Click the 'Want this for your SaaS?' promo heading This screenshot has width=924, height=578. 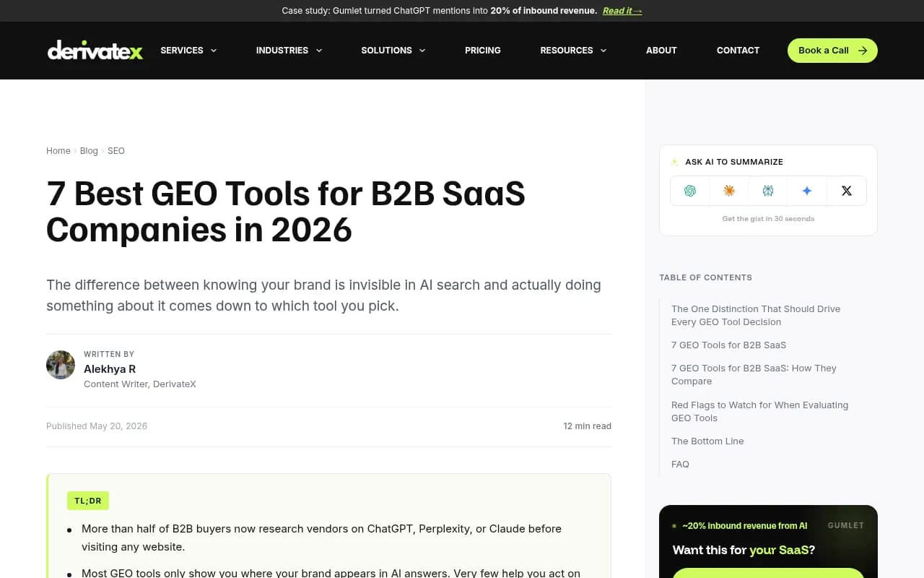744,550
